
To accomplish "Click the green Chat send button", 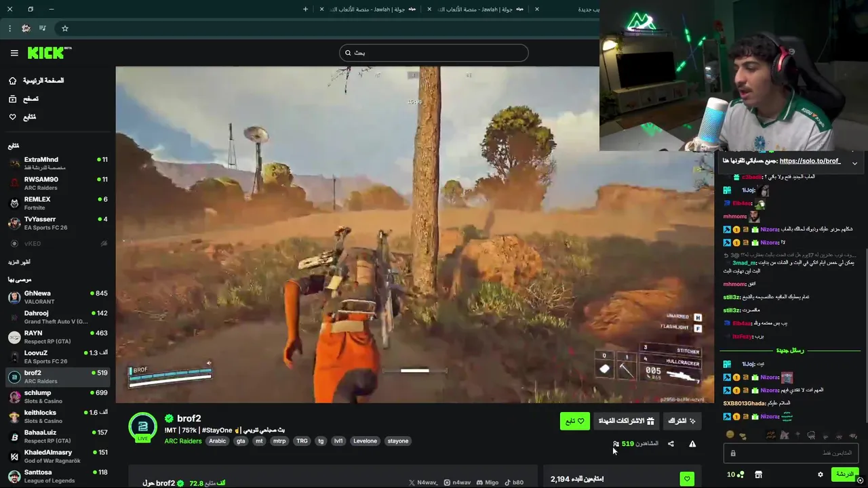I will coord(845,474).
